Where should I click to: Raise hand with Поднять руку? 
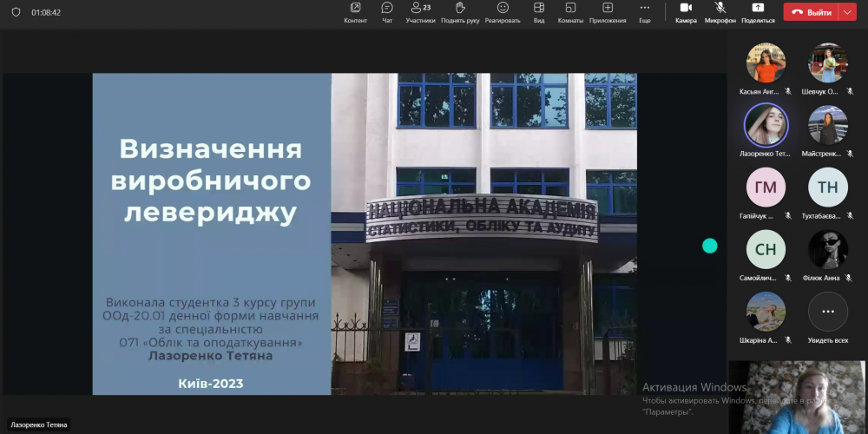coord(460,12)
